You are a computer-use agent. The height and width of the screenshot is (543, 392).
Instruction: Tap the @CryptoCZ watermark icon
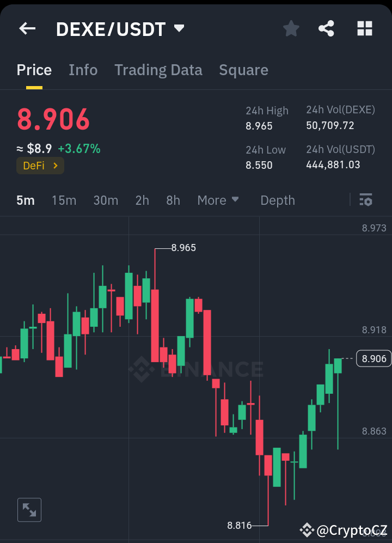pos(308,530)
